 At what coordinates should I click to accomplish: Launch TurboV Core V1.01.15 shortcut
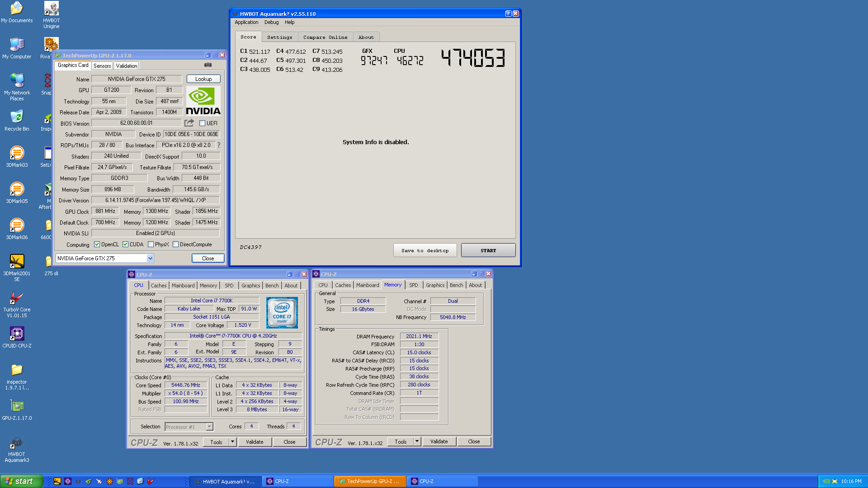[17, 304]
